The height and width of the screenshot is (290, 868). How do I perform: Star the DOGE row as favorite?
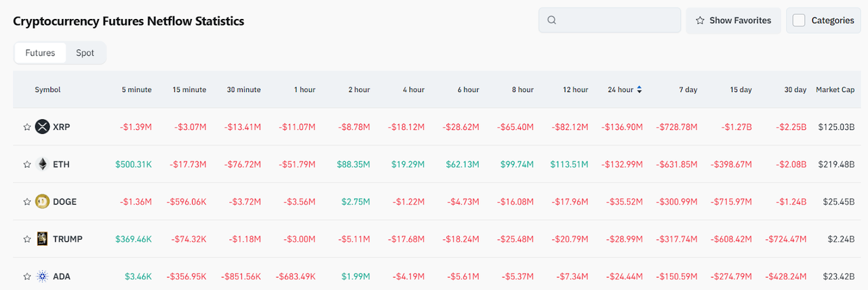point(27,201)
